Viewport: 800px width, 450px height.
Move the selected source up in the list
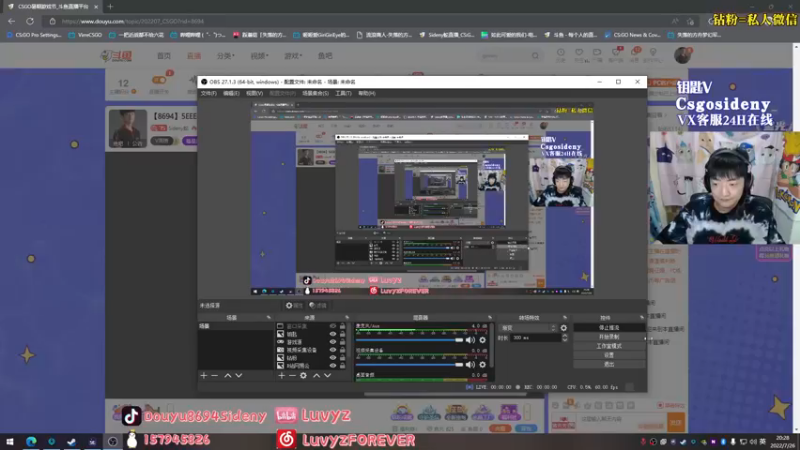pyautogui.click(x=316, y=376)
